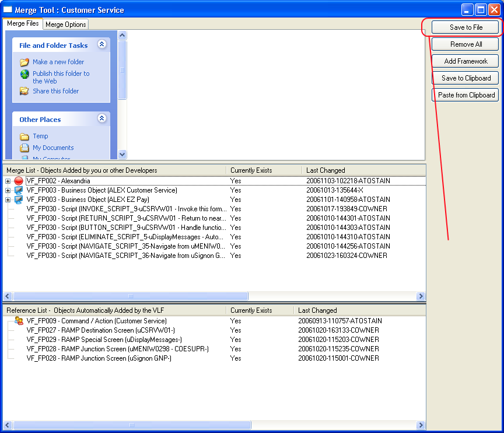
Task: Select VF_FP029 RAMP Special Screen row
Action: coord(215,340)
